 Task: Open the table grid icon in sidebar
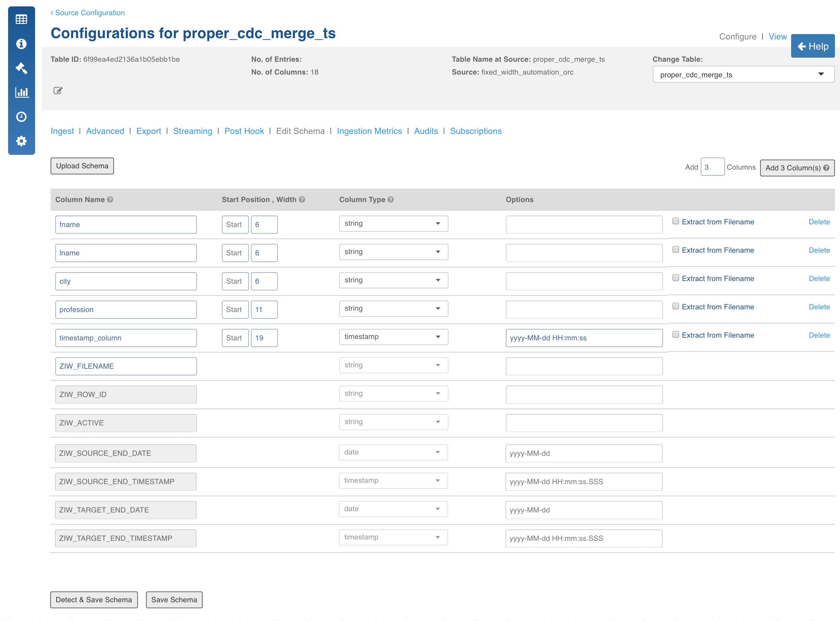[22, 19]
